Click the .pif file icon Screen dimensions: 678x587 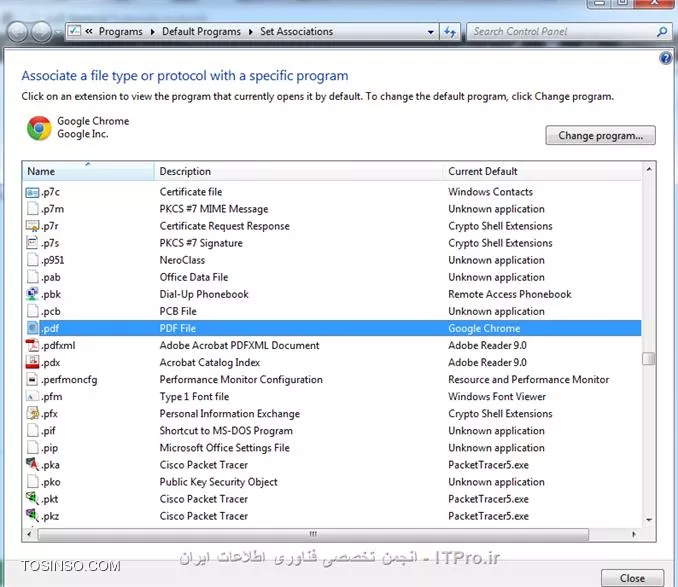32,431
